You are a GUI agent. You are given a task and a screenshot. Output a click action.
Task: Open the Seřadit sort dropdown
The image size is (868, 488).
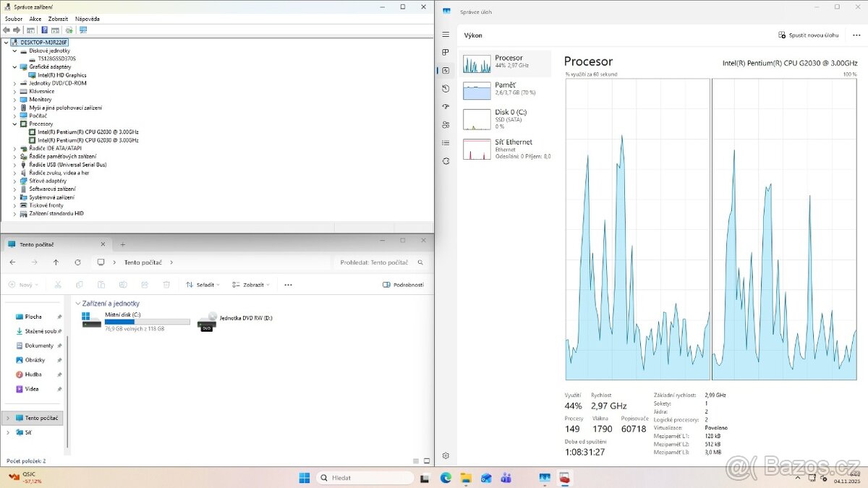pyautogui.click(x=203, y=285)
